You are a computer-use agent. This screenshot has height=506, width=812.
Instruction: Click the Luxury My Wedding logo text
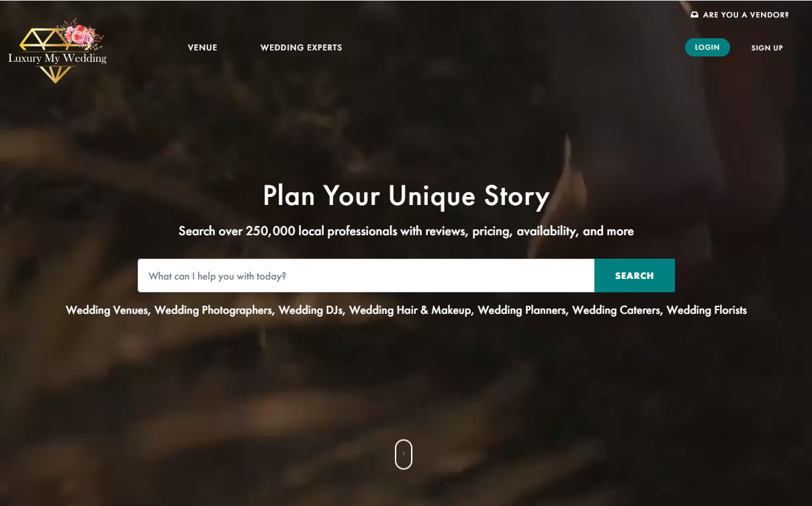pyautogui.click(x=57, y=58)
